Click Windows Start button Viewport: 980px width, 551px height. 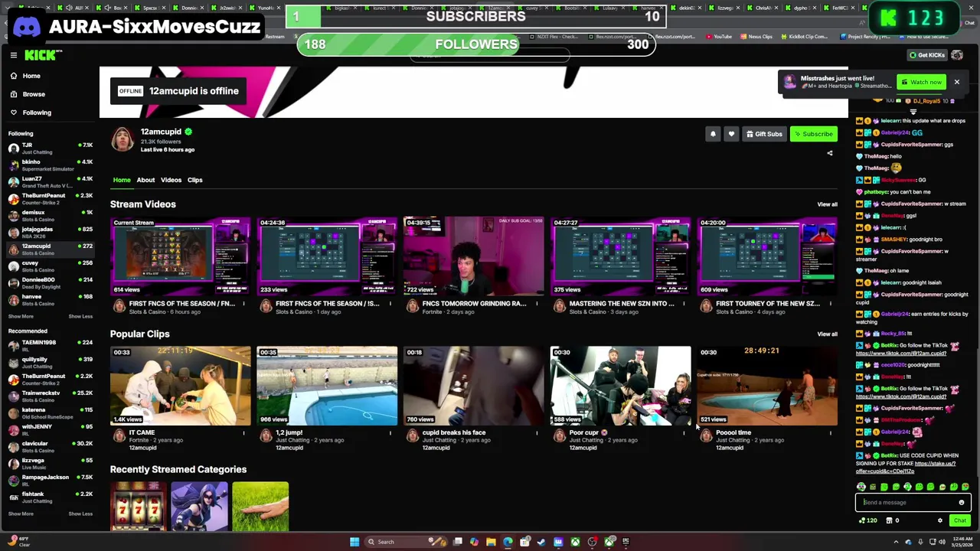(354, 542)
